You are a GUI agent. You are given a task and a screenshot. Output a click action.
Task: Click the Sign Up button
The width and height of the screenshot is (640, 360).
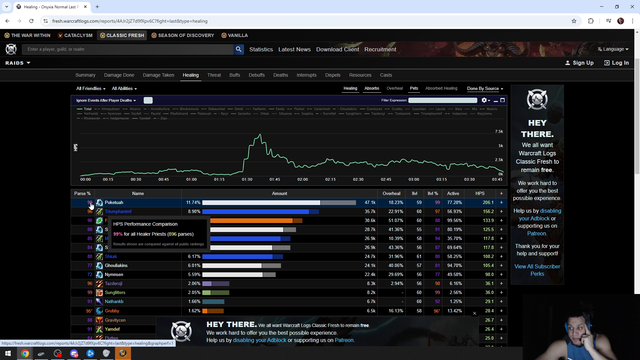579,63
